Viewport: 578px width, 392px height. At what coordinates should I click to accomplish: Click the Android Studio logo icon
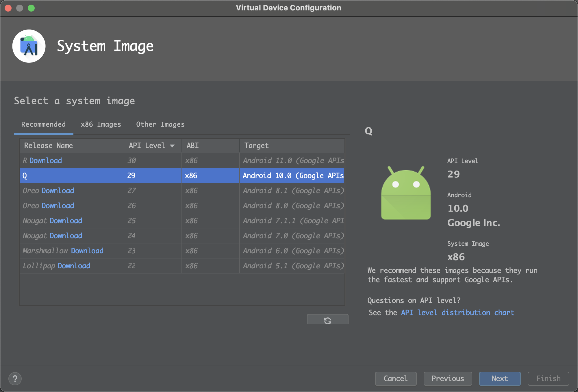point(29,46)
